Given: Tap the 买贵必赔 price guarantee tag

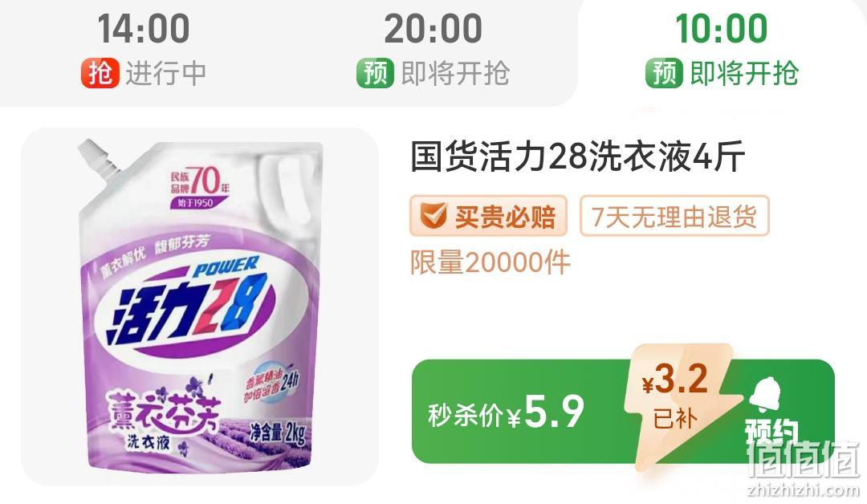Looking at the screenshot, I should (x=488, y=216).
